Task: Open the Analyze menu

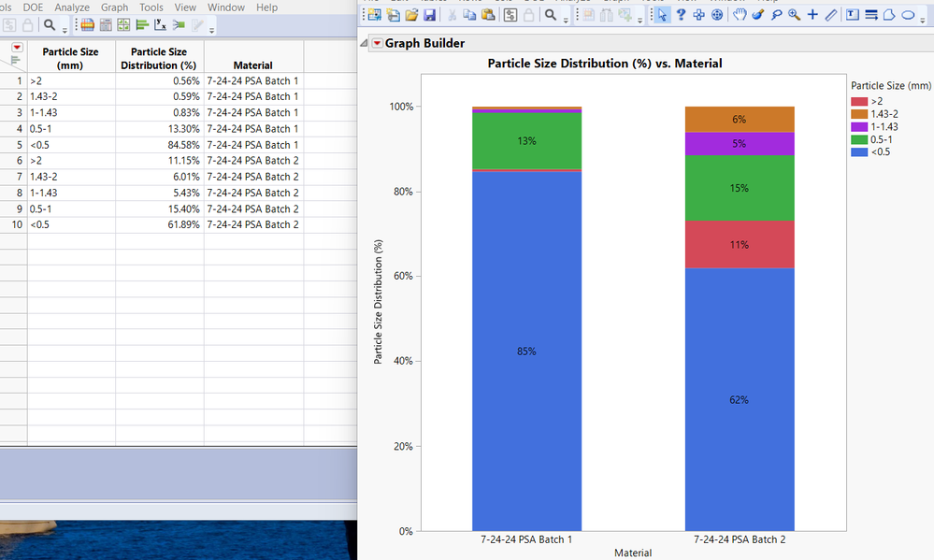Action: pos(72,6)
